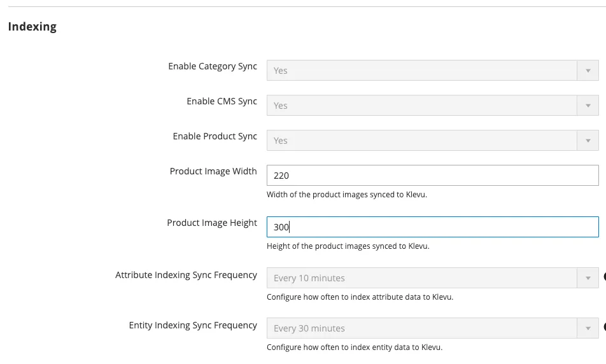Click the Product Image Height label
This screenshot has height=364, width=606.
point(212,223)
